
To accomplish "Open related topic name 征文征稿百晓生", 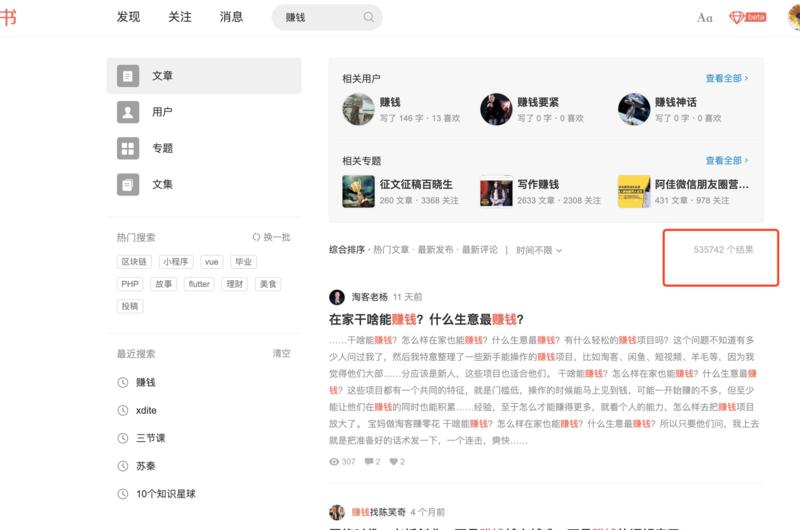I will [416, 184].
